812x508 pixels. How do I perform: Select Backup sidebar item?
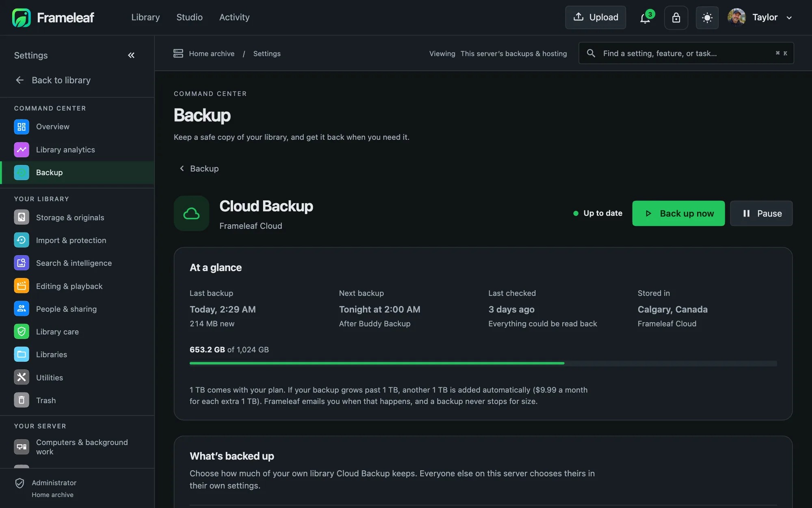(77, 172)
